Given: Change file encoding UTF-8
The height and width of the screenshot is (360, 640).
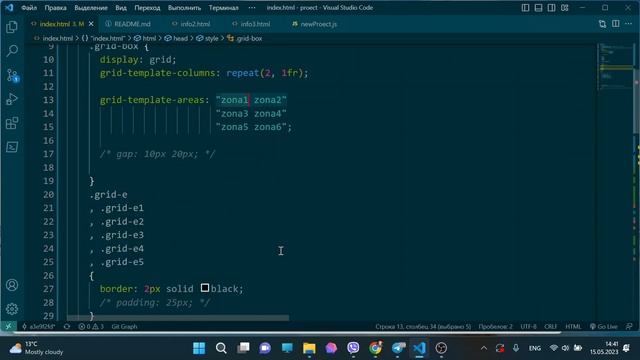Looking at the screenshot, I should click(x=528, y=327).
